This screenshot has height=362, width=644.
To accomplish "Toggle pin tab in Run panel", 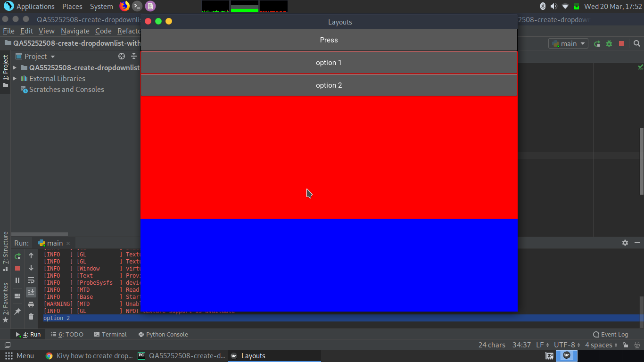I will tap(17, 312).
